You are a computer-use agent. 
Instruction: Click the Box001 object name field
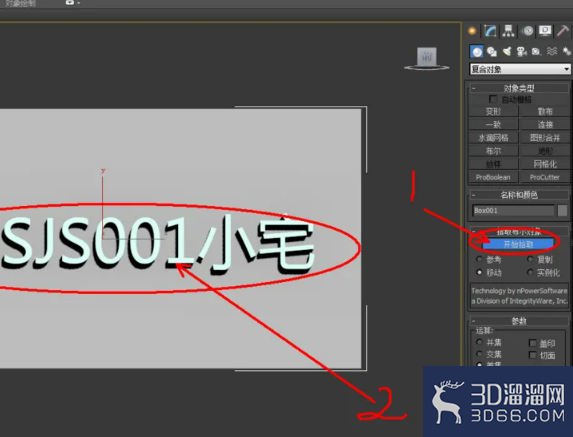coord(513,210)
